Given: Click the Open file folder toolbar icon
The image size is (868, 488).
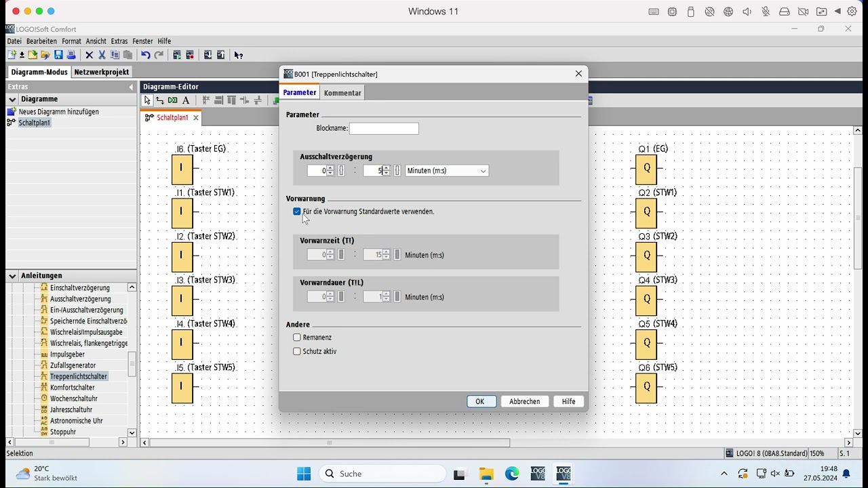Looking at the screenshot, I should coord(33,55).
